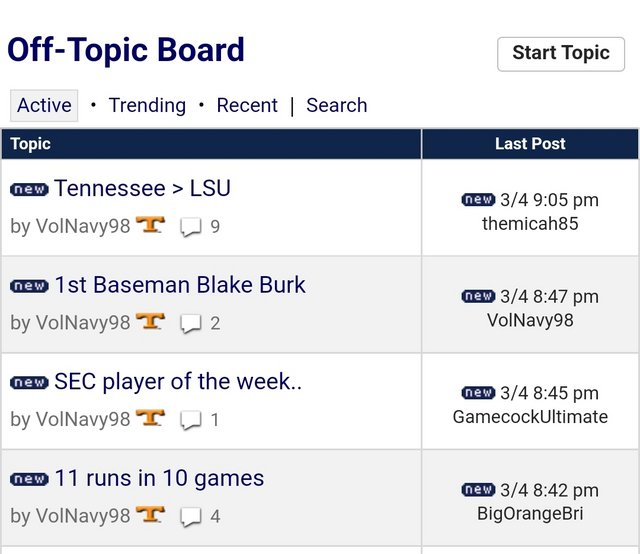The height and width of the screenshot is (554, 640).
Task: Click the reply bubble icon on Tennessee > LSU
Action: [x=191, y=227]
